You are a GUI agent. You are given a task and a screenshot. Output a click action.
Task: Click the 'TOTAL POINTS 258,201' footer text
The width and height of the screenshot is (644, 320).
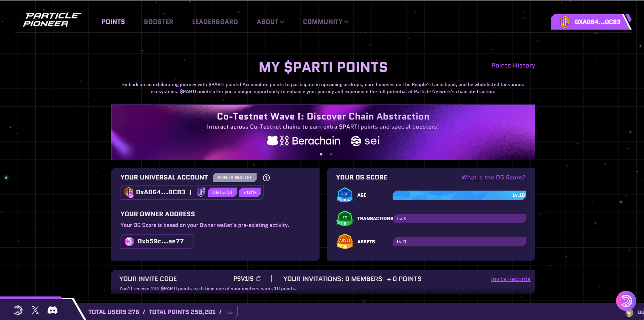(182, 312)
